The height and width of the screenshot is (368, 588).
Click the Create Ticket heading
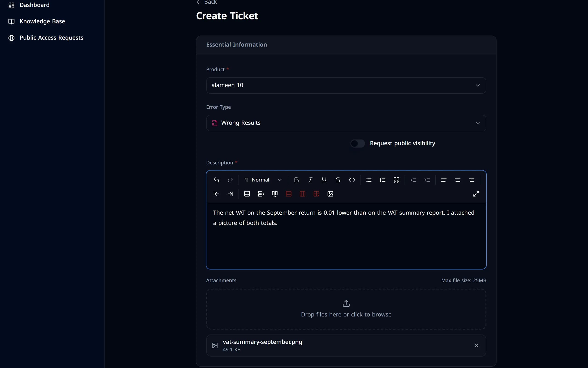click(227, 16)
